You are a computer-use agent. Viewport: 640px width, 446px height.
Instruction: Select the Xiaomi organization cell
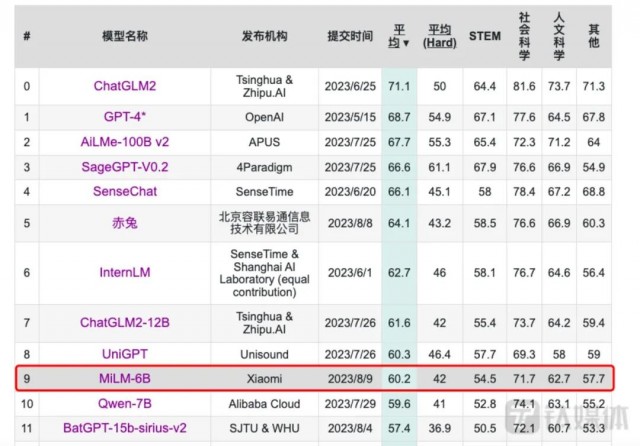click(264, 379)
